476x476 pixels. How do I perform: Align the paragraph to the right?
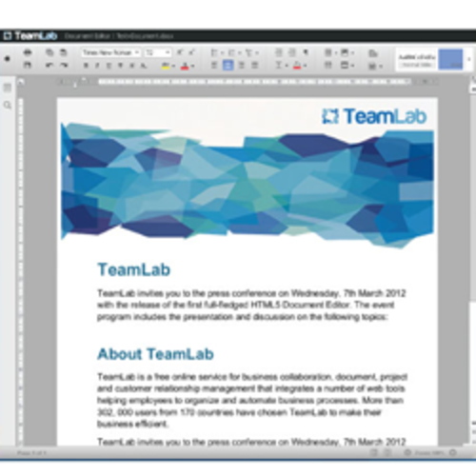pyautogui.click(x=242, y=66)
